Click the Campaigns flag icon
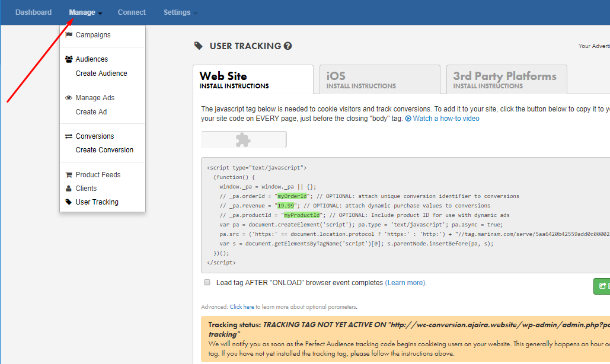The height and width of the screenshot is (364, 610). tap(69, 35)
